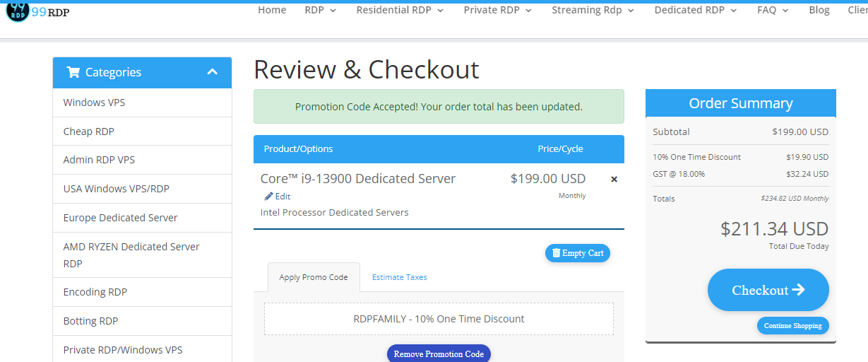Click the Review & Checkout heading

pyautogui.click(x=367, y=69)
